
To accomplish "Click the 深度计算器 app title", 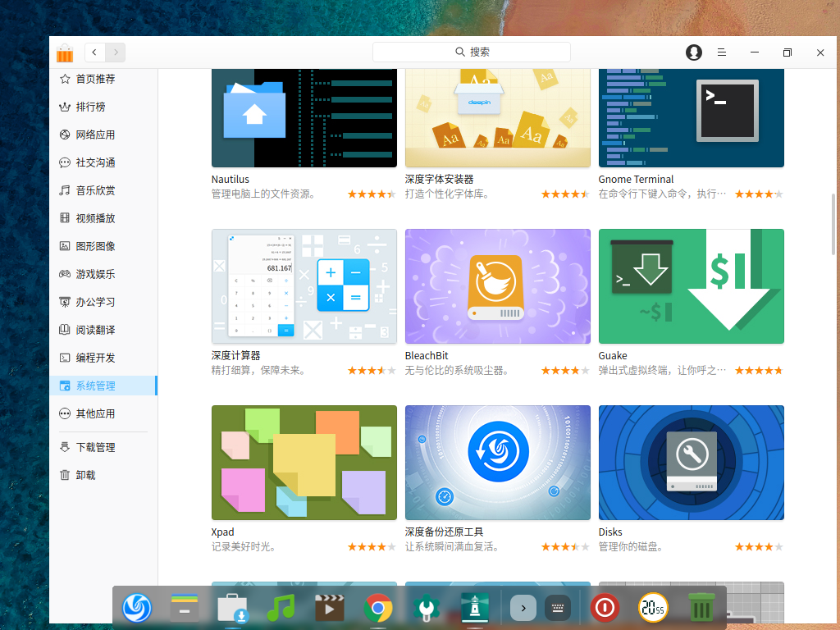I will tap(235, 355).
